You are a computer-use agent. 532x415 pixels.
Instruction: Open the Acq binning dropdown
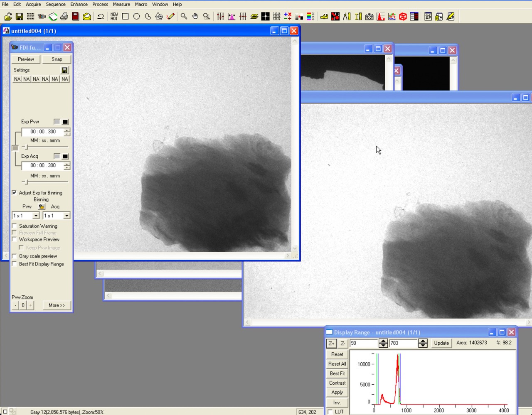[66, 216]
